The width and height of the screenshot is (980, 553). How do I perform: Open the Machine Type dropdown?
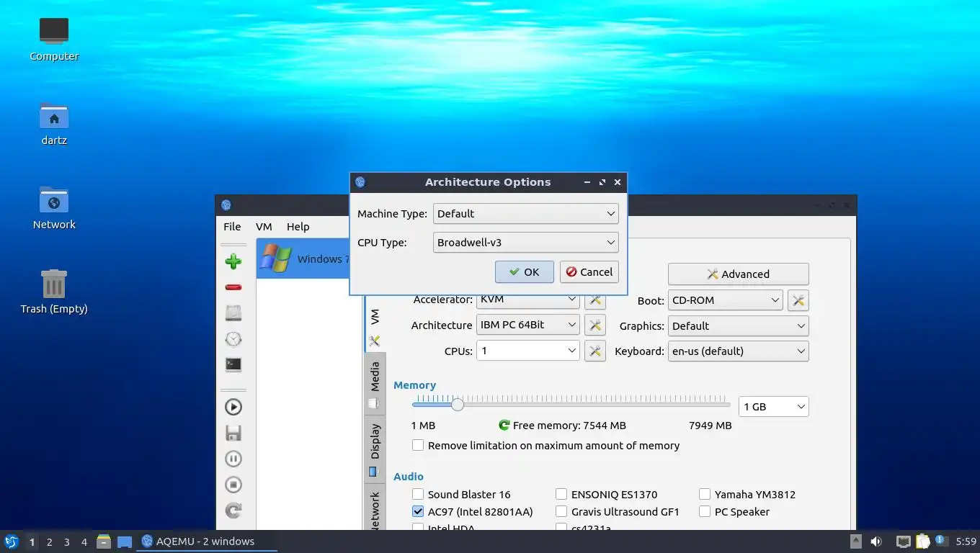[526, 214]
